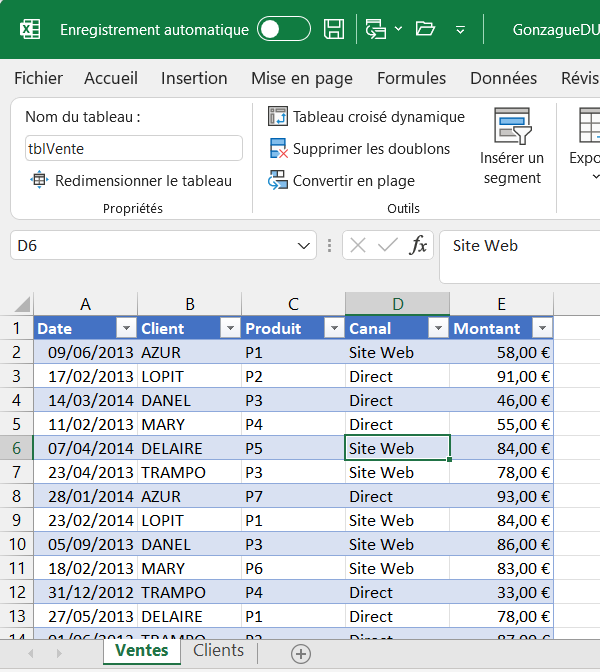Open the Mise en page tab

[x=302, y=78]
